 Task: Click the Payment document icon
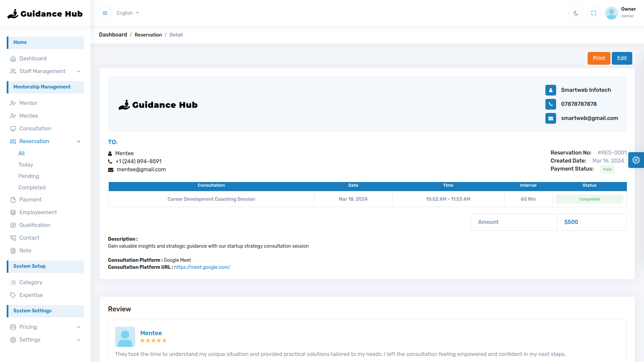(x=13, y=200)
